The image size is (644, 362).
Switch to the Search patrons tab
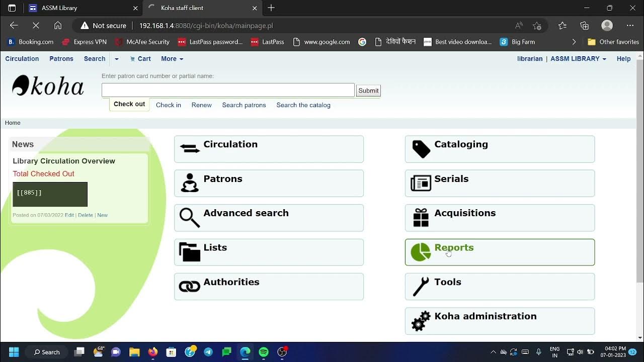pyautogui.click(x=244, y=105)
